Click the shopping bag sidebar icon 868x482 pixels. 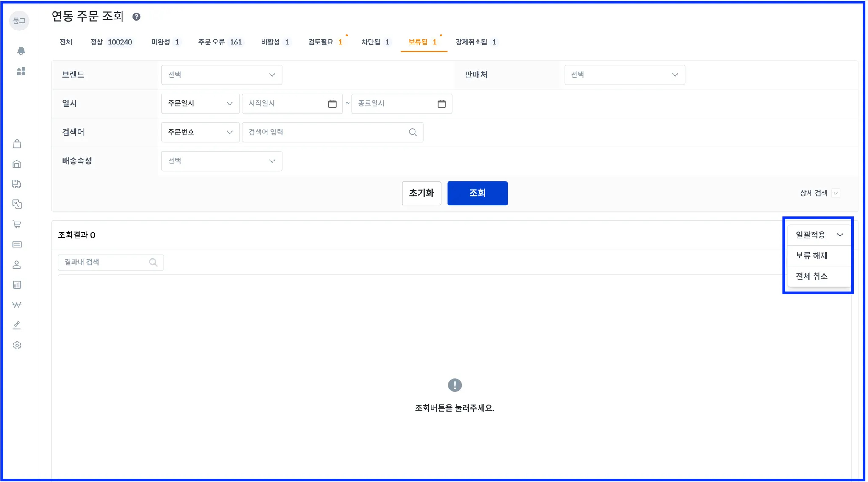[17, 144]
